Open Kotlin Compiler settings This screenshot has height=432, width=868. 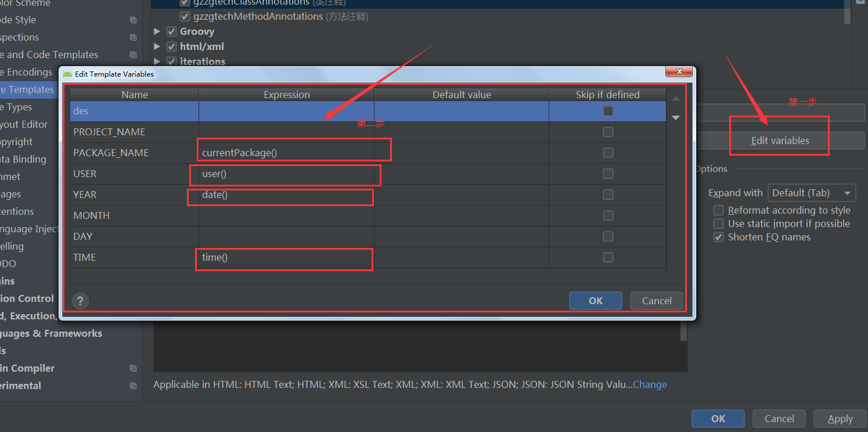tap(27, 368)
